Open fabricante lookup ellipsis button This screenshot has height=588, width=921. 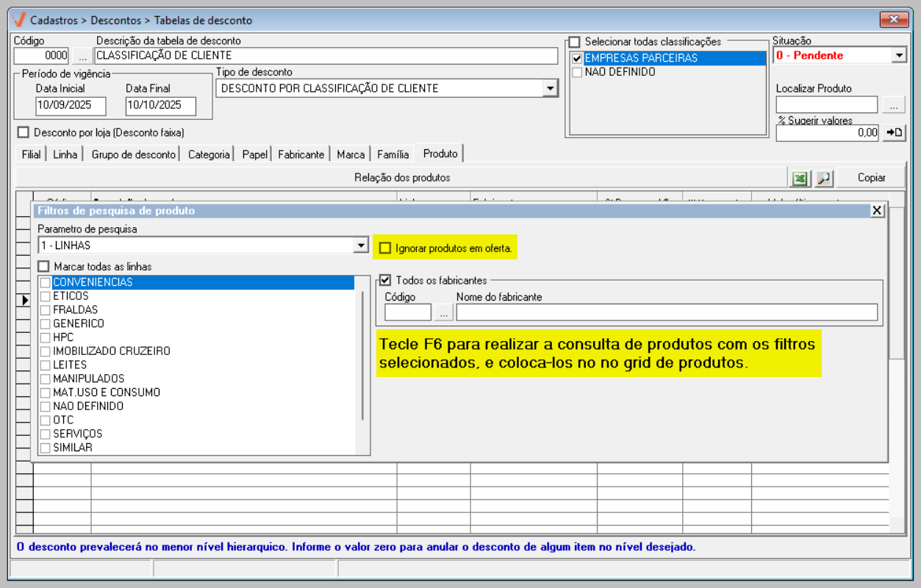tap(443, 313)
